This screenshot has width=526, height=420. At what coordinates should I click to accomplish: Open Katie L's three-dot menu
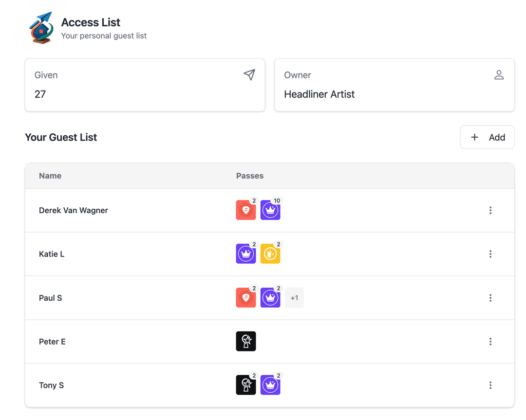pos(490,254)
